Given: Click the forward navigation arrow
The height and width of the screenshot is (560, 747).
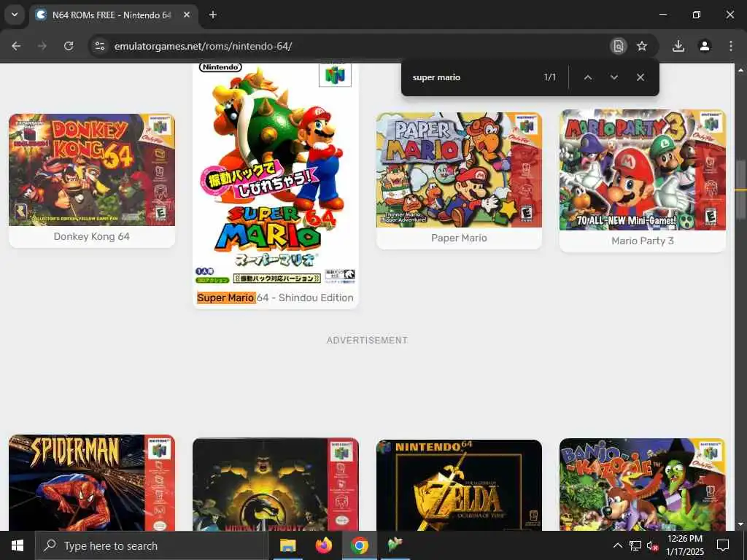Looking at the screenshot, I should [x=42, y=46].
